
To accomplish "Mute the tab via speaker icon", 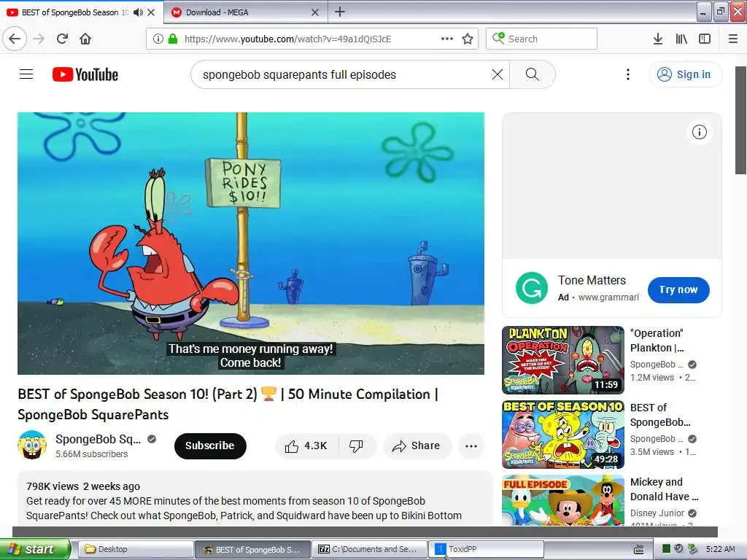I will point(138,12).
